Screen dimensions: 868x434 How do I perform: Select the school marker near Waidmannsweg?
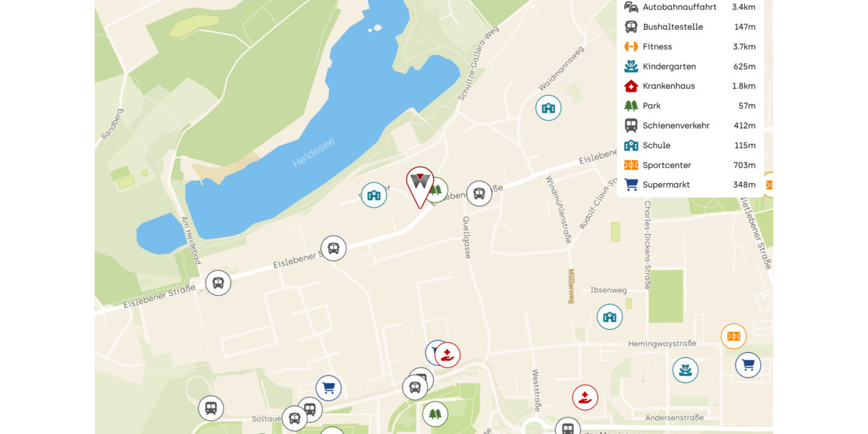548,108
